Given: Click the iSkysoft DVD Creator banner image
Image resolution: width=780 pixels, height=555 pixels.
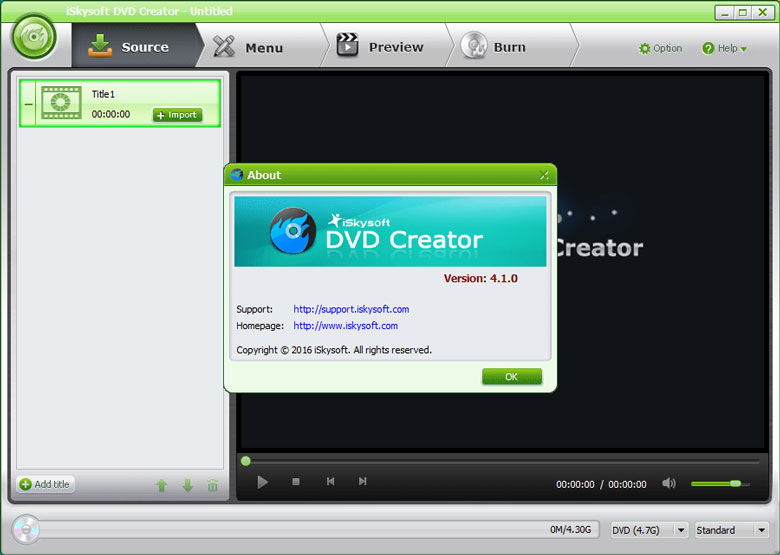Looking at the screenshot, I should pyautogui.click(x=390, y=231).
